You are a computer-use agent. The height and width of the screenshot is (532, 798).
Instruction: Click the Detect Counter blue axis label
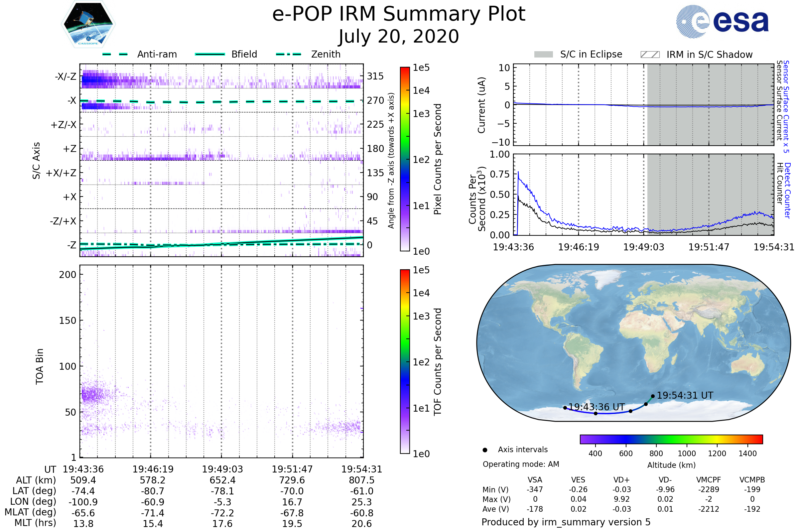[x=787, y=191]
